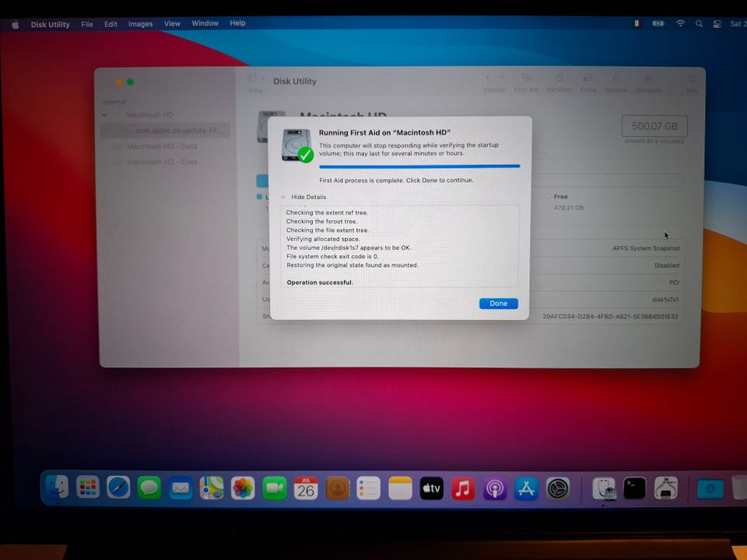Viewport: 747px width, 560px height.
Task: Click Disk Utility icon in the Dock
Action: pyautogui.click(x=604, y=488)
